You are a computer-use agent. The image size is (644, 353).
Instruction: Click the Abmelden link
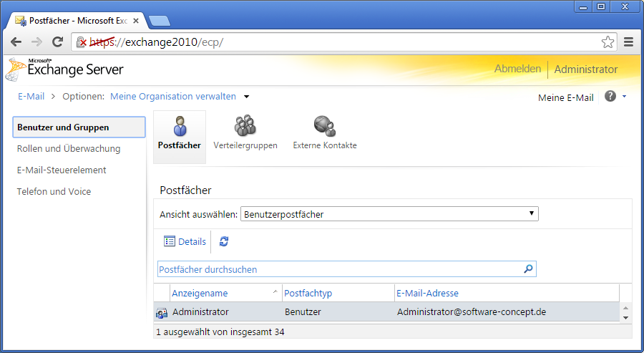(517, 69)
